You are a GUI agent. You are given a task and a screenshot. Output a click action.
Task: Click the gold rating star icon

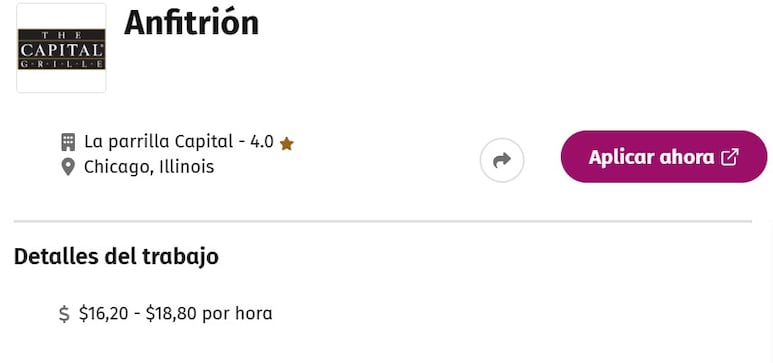(x=286, y=144)
